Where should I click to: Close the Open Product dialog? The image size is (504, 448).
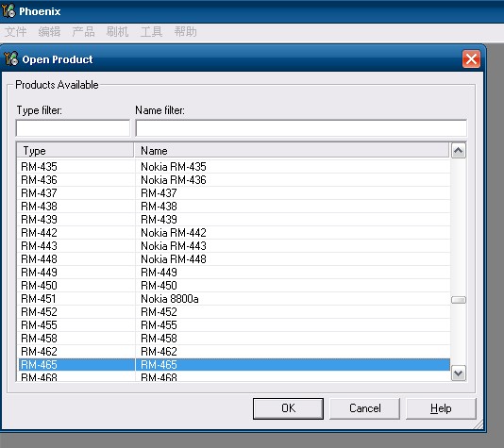[471, 59]
